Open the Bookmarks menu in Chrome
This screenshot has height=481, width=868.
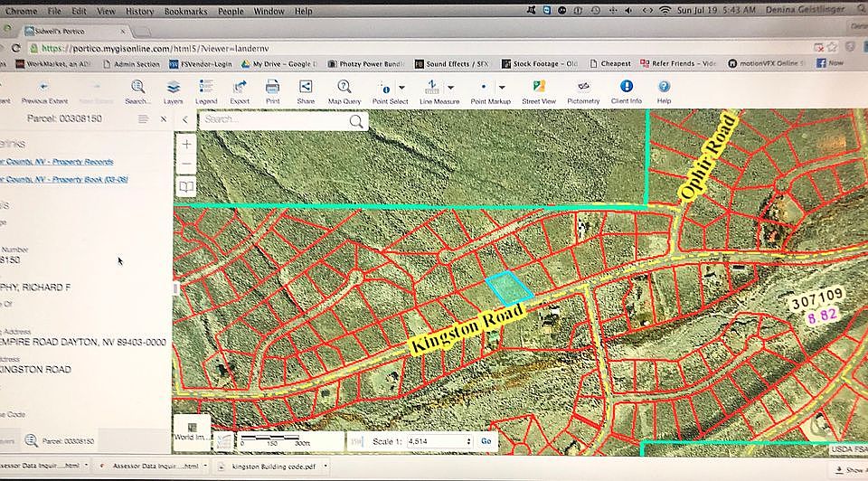click(184, 11)
